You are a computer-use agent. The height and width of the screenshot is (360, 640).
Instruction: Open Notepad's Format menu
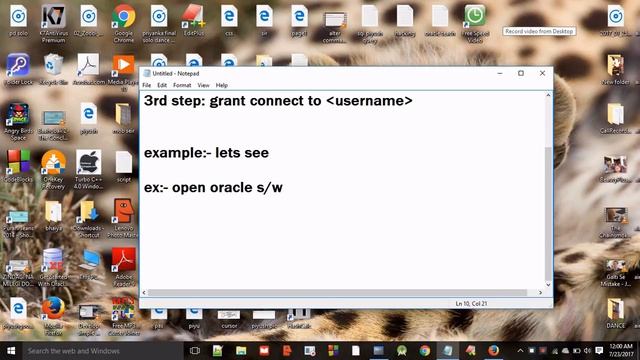(x=182, y=85)
